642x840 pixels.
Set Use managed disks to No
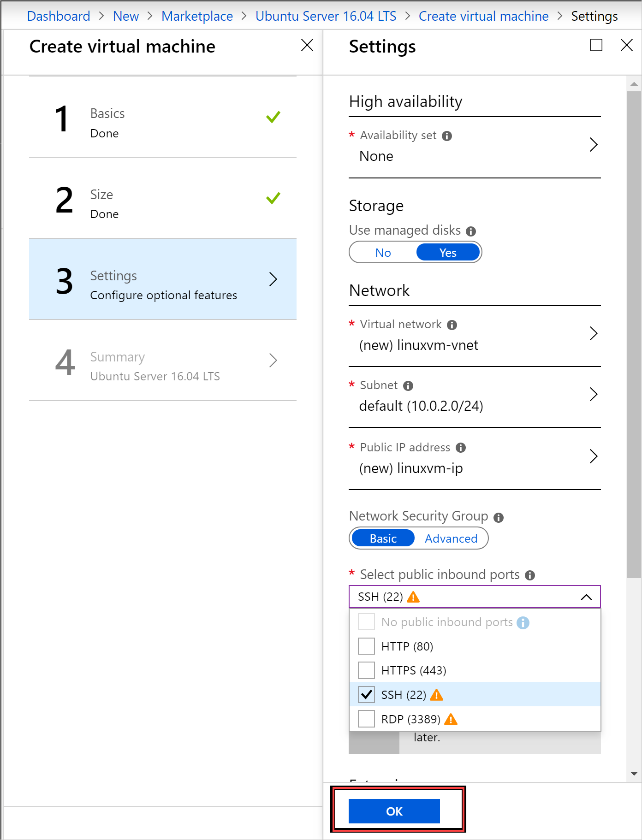[383, 253]
